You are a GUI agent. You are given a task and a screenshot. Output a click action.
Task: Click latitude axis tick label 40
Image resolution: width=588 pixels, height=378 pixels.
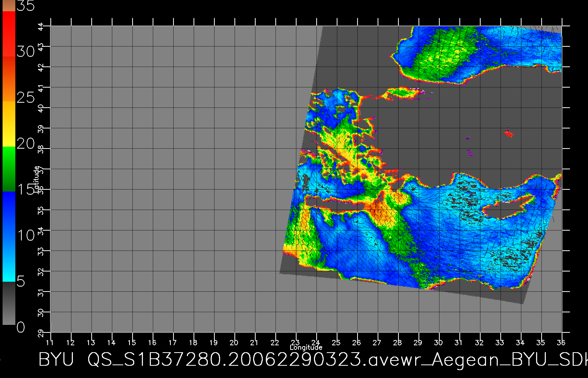[41, 109]
